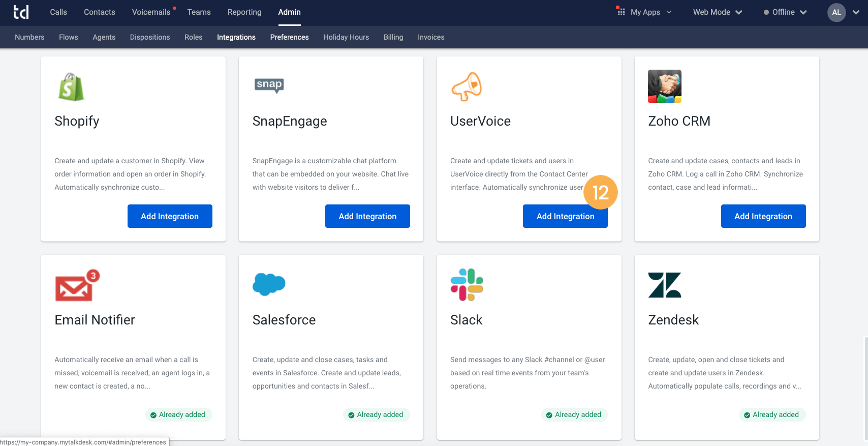The height and width of the screenshot is (446, 868).
Task: Click the Salesforce description text
Action: click(327, 373)
